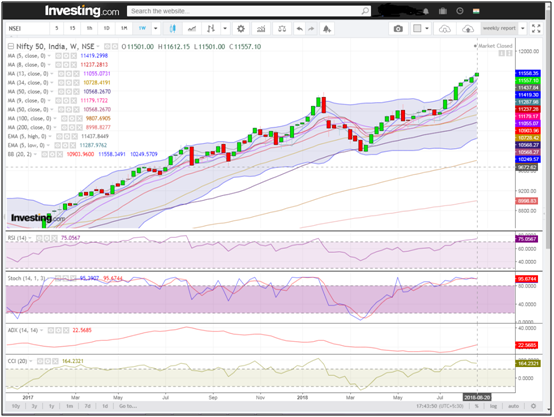
Task: Click the Go to... button
Action: point(128,406)
